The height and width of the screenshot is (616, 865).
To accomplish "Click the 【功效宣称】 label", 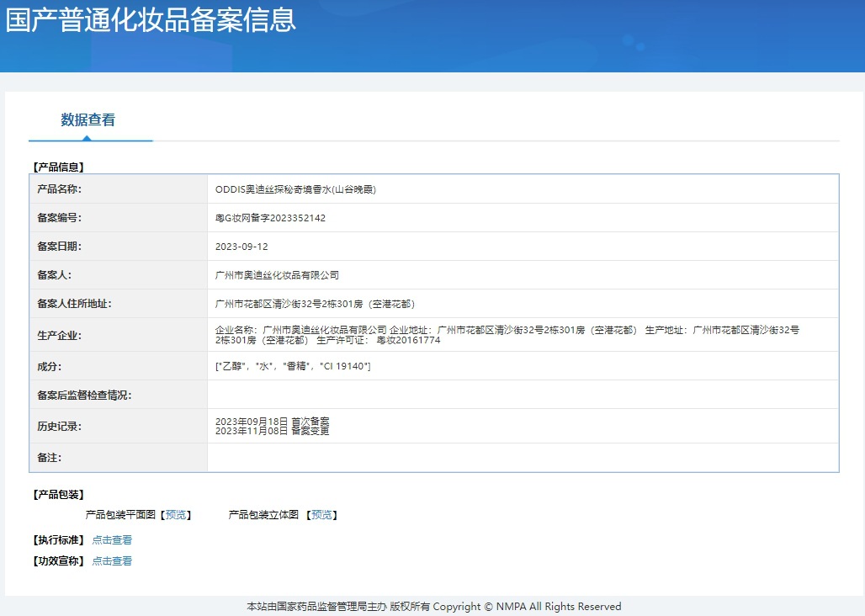I will pos(58,560).
